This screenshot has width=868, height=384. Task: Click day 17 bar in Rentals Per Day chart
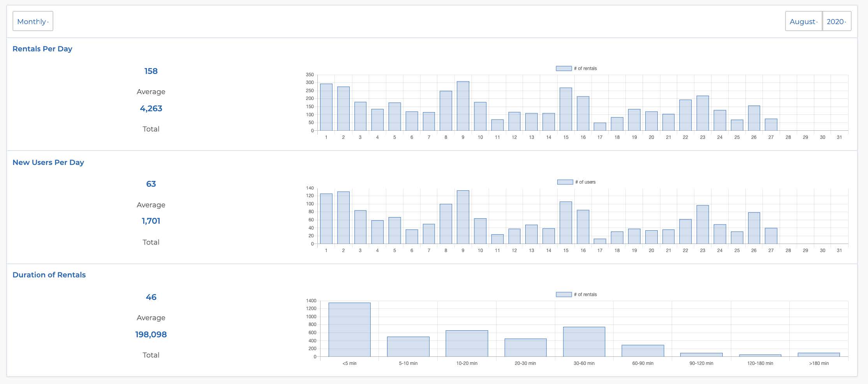pos(600,127)
